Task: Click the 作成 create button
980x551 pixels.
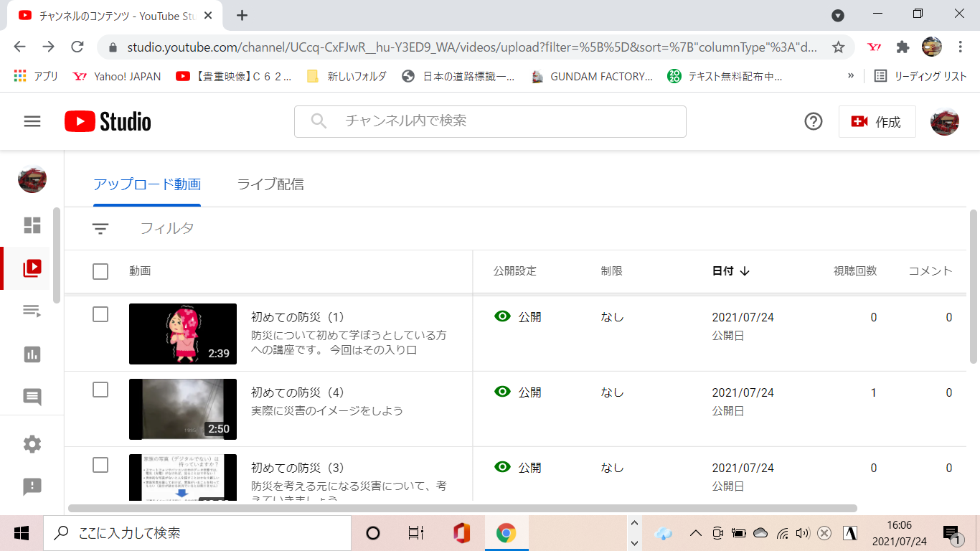Action: click(877, 121)
